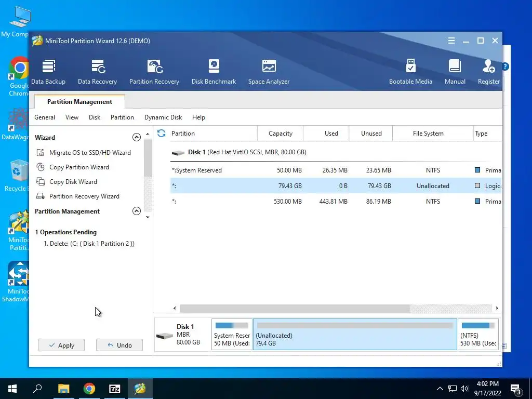The height and width of the screenshot is (399, 532).
Task: Open the Help menu
Action: [198, 117]
